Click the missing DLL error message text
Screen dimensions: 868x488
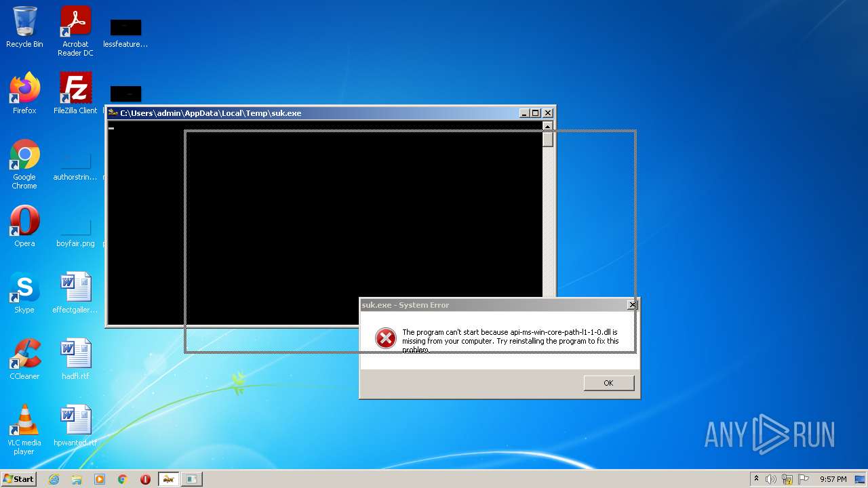511,341
